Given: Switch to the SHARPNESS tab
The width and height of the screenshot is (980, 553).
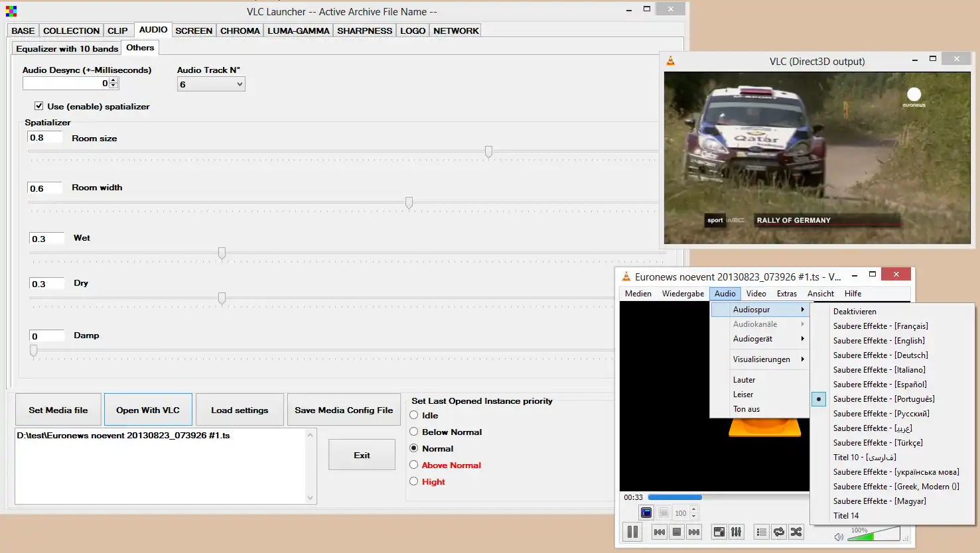Looking at the screenshot, I should click(364, 31).
